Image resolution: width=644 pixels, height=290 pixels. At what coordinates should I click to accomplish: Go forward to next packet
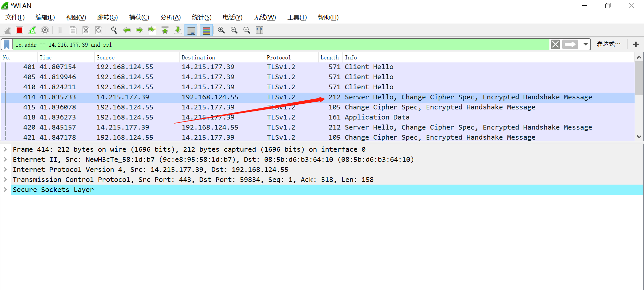click(140, 31)
